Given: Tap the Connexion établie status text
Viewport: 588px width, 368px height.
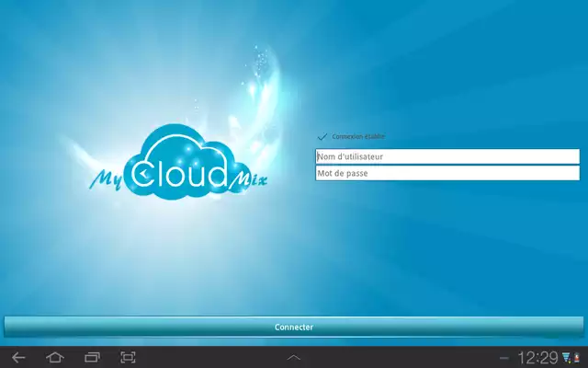Looking at the screenshot, I should click(358, 137).
